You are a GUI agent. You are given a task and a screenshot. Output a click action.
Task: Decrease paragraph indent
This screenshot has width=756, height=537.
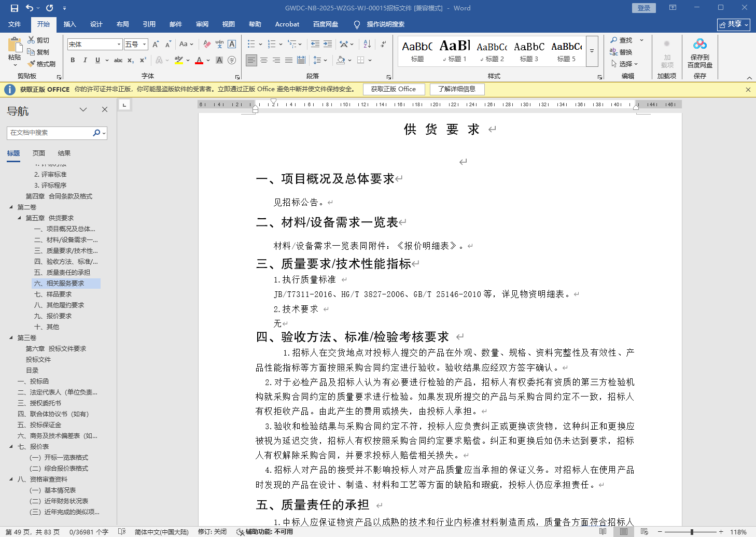(315, 45)
